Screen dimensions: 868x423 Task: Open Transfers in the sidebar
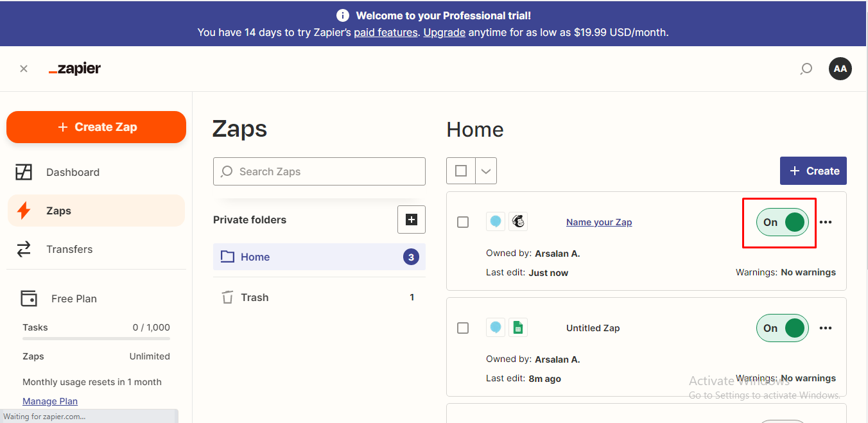coord(96,249)
